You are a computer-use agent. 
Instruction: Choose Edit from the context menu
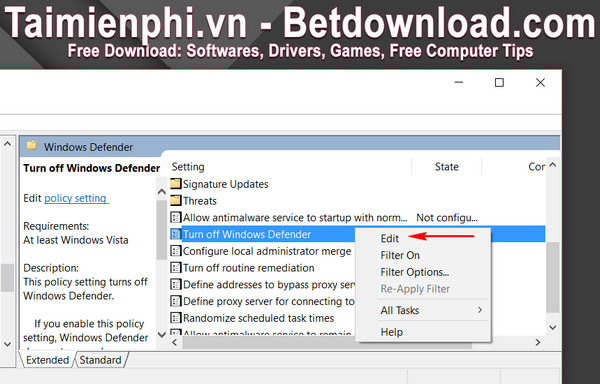[390, 238]
